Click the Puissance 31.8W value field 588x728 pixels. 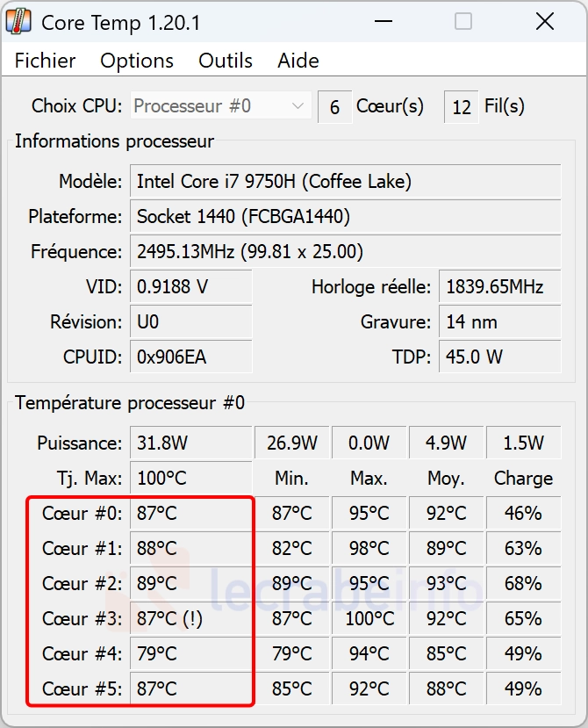[191, 443]
